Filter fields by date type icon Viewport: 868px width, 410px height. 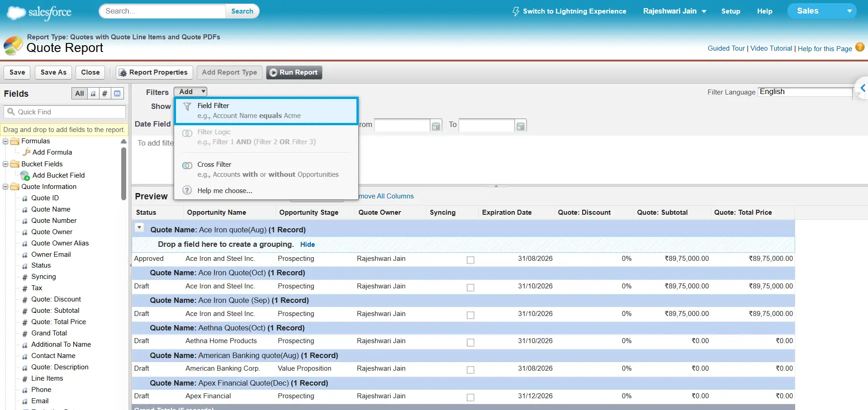pyautogui.click(x=117, y=94)
